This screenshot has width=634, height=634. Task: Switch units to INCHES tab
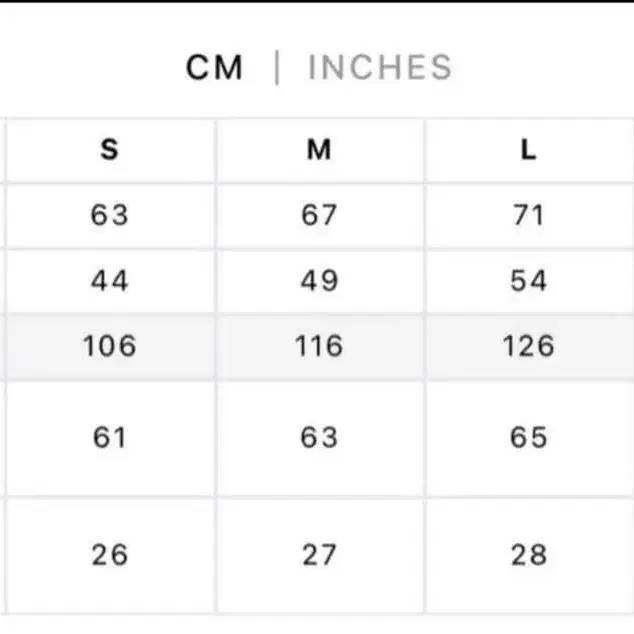click(x=380, y=68)
